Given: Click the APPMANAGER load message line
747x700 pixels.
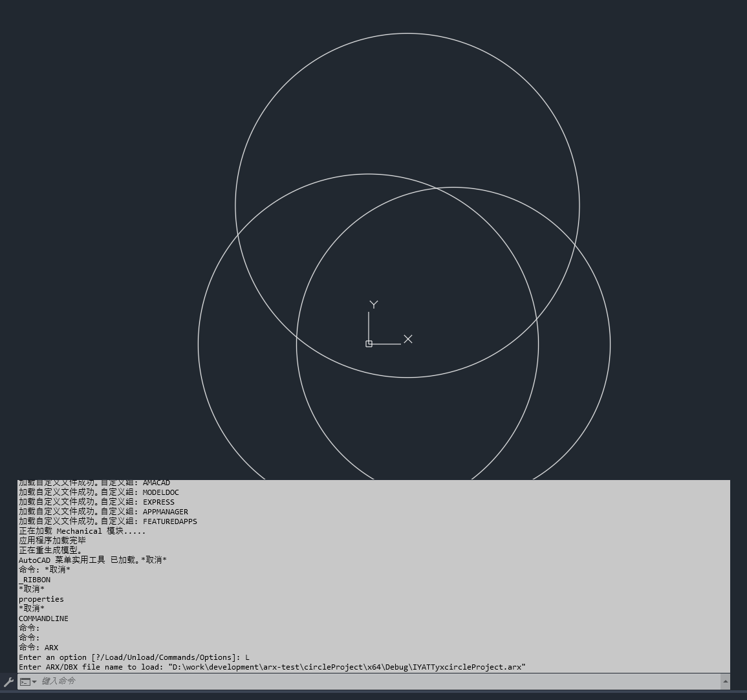Looking at the screenshot, I should pyautogui.click(x=103, y=511).
